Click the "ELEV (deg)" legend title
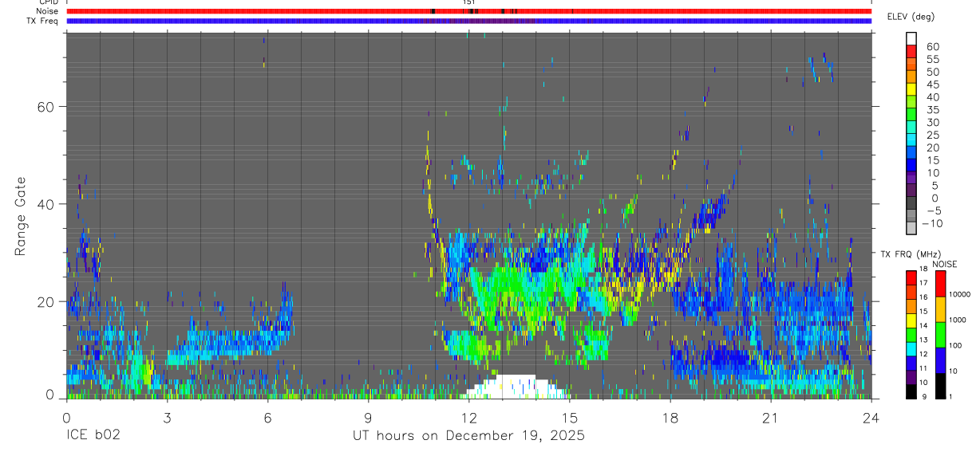 [x=910, y=17]
